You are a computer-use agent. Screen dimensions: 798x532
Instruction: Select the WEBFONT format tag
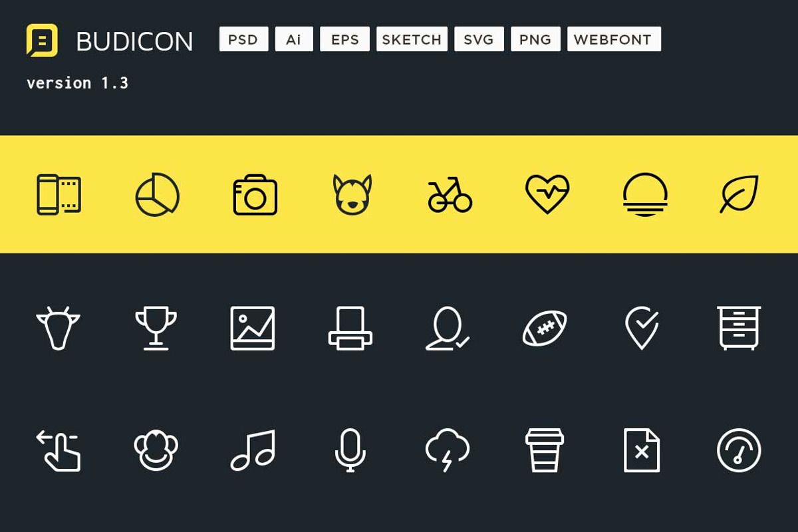[614, 39]
